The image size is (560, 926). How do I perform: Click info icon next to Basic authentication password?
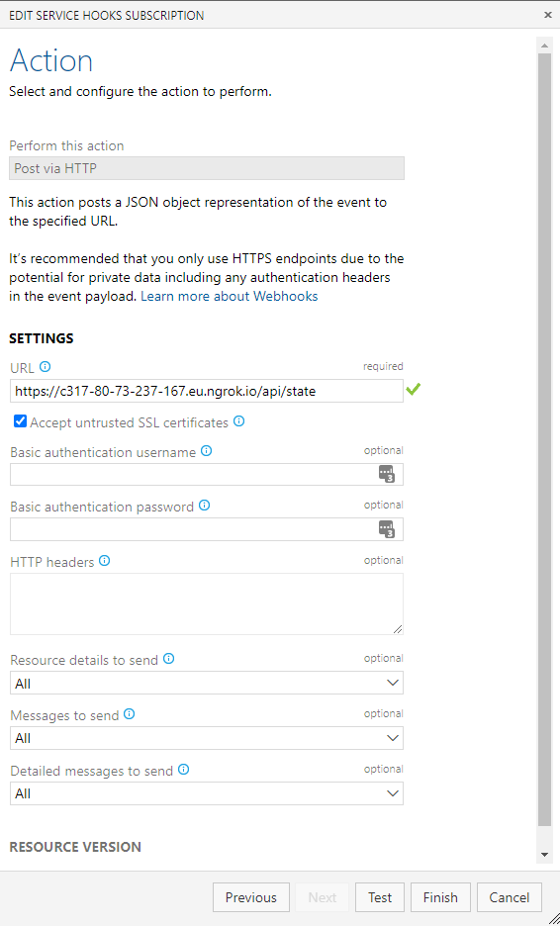[205, 506]
